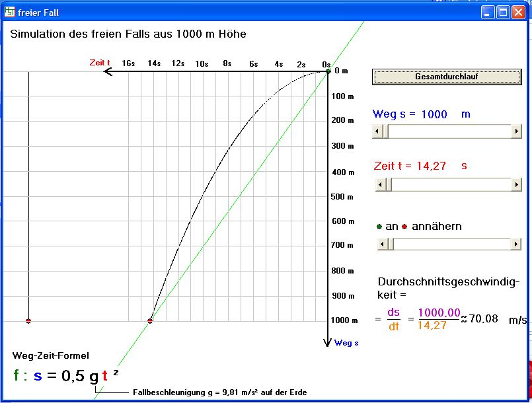
Task: Click the Simulation des freien Falls heading
Action: click(x=128, y=34)
